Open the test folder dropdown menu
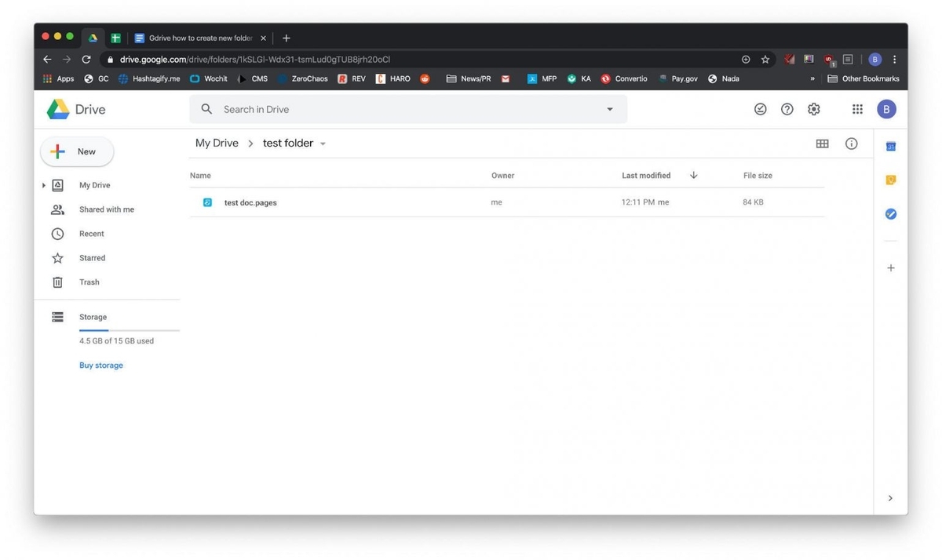Image resolution: width=942 pixels, height=560 pixels. coord(323,143)
